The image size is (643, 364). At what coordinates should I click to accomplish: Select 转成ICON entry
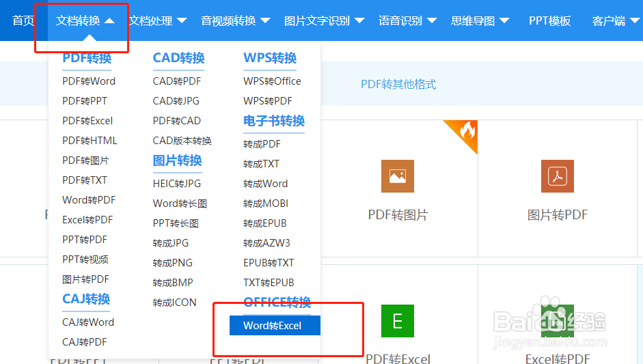(174, 303)
